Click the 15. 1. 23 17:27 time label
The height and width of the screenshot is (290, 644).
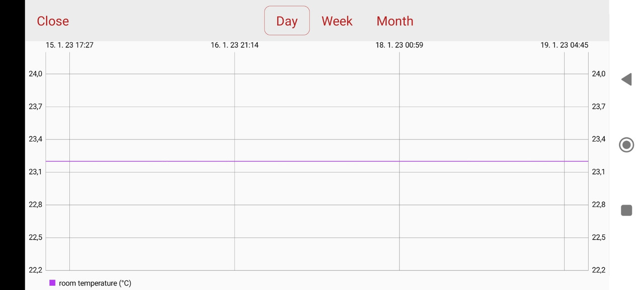point(69,45)
